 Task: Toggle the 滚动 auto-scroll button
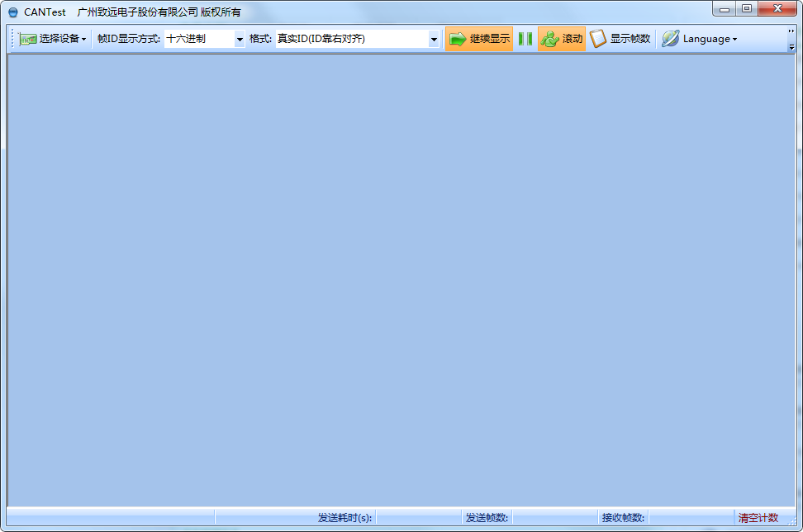pos(562,39)
